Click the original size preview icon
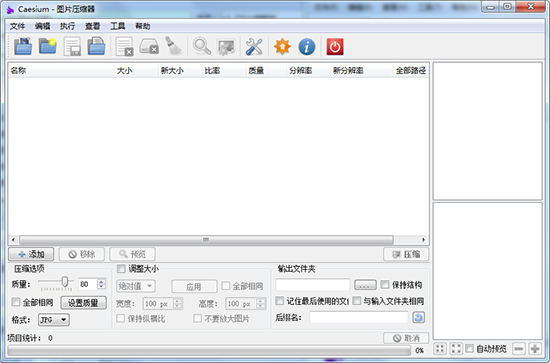 pyautogui.click(x=456, y=348)
